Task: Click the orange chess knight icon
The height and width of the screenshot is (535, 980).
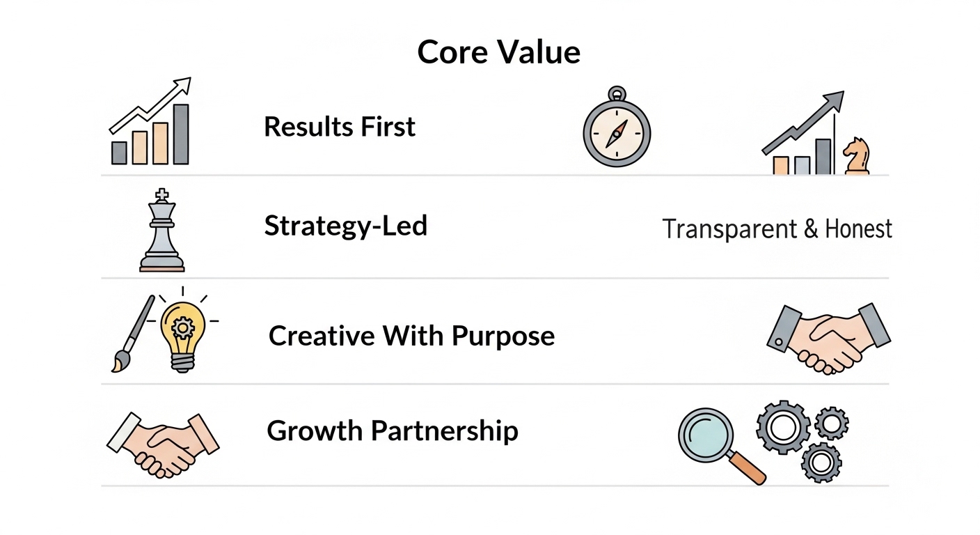Action: click(x=855, y=156)
